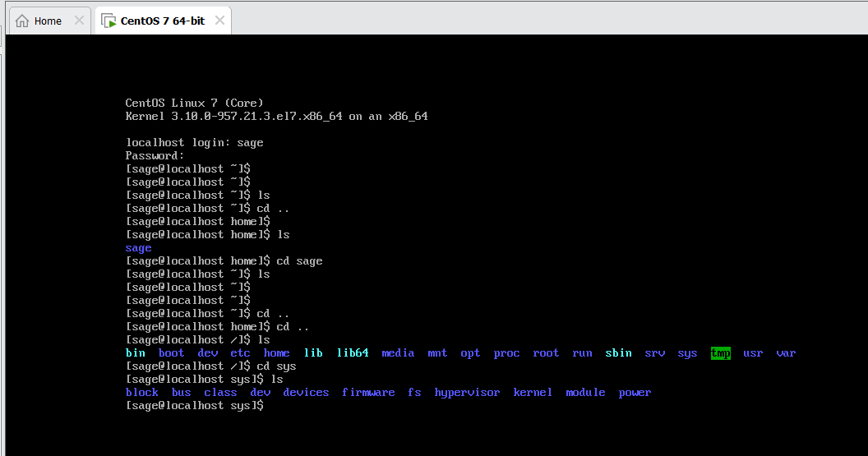Click the 'etc' directory name
The width and height of the screenshot is (868, 456).
pos(240,353)
